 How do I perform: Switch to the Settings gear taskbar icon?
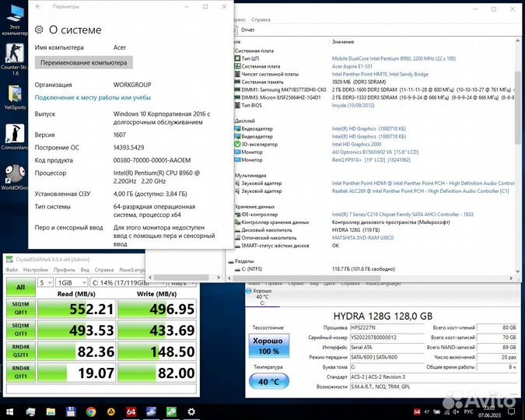(191, 411)
